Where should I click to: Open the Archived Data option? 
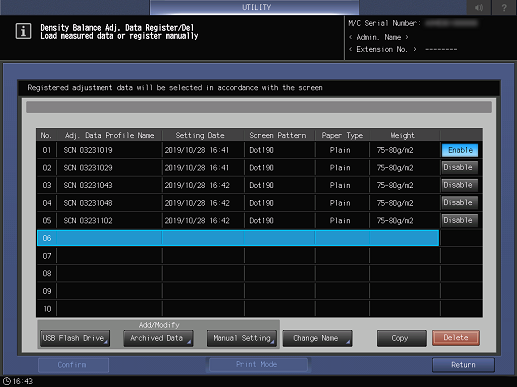tap(158, 338)
